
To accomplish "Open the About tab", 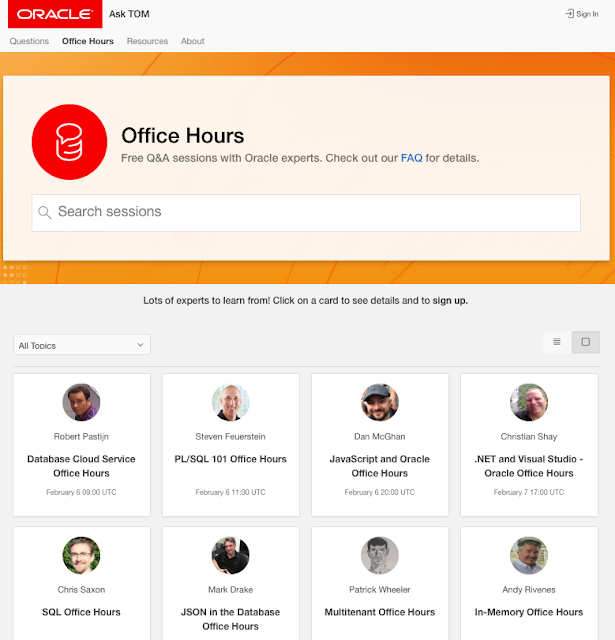I will point(193,41).
